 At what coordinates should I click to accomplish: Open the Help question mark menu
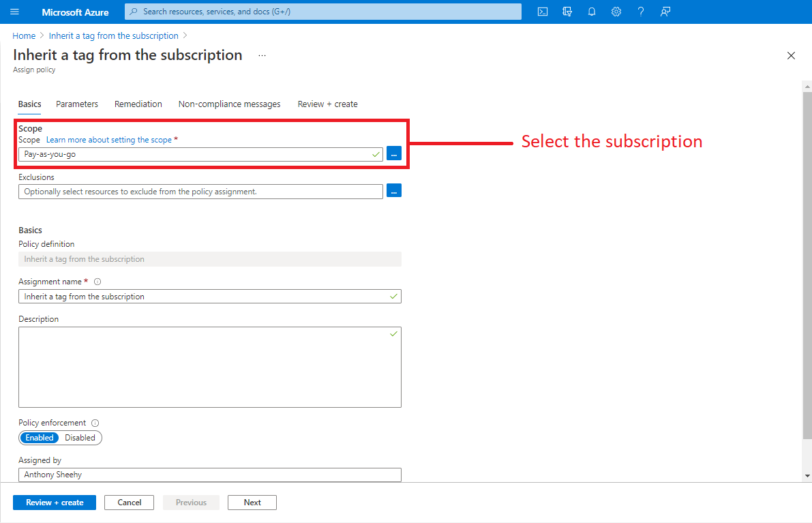[x=641, y=12]
